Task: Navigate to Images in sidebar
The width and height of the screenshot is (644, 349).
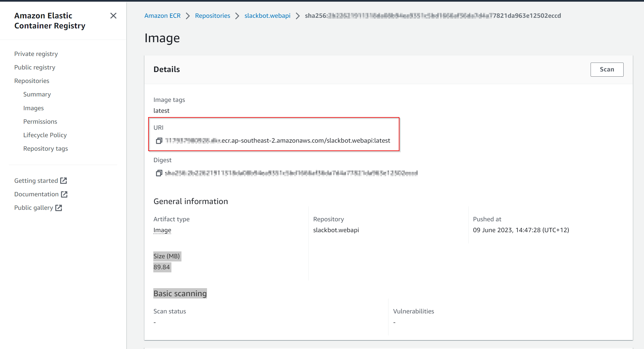Action: click(33, 108)
